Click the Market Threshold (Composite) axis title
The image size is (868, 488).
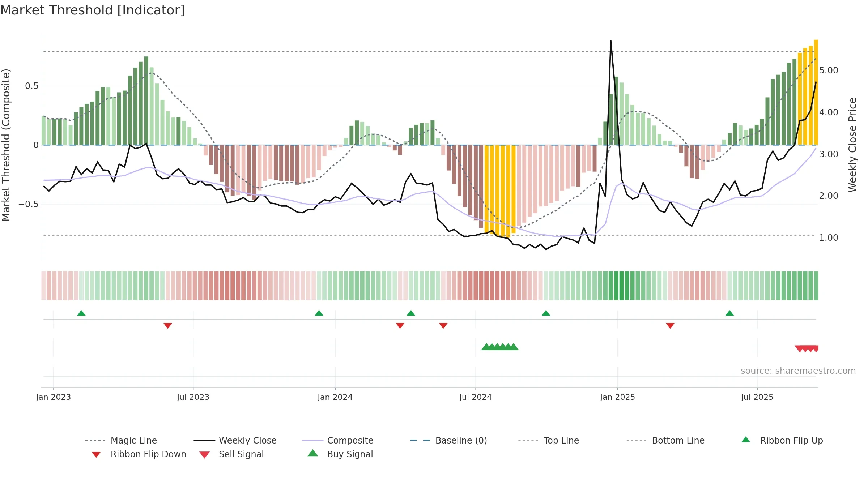click(x=6, y=145)
